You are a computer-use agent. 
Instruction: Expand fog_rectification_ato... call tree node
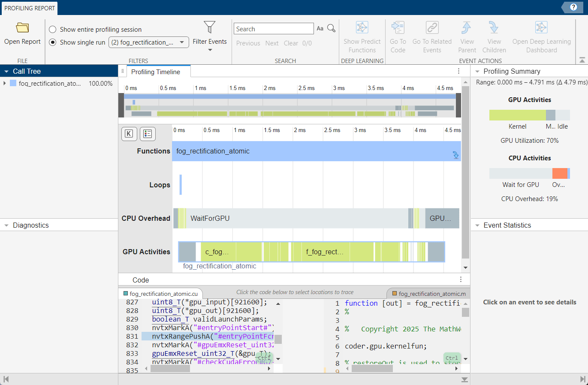coord(5,83)
